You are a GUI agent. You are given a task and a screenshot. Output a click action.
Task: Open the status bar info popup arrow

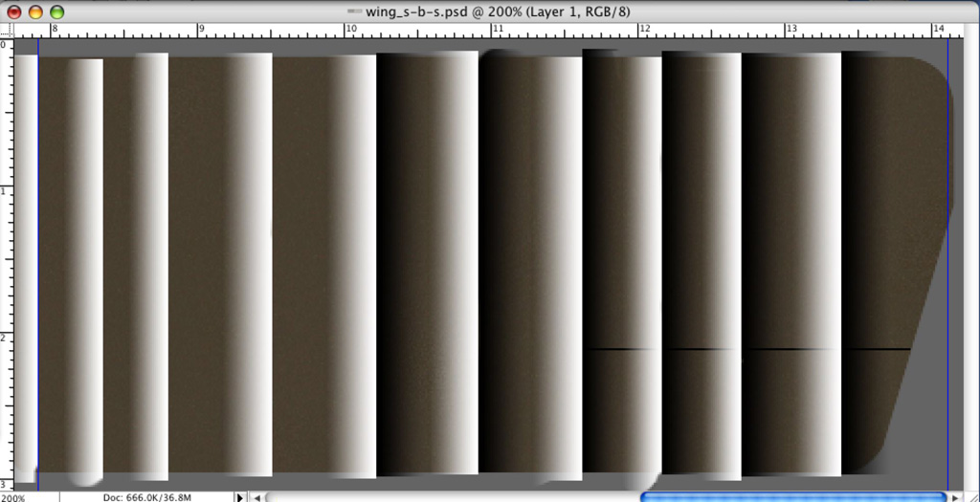240,497
